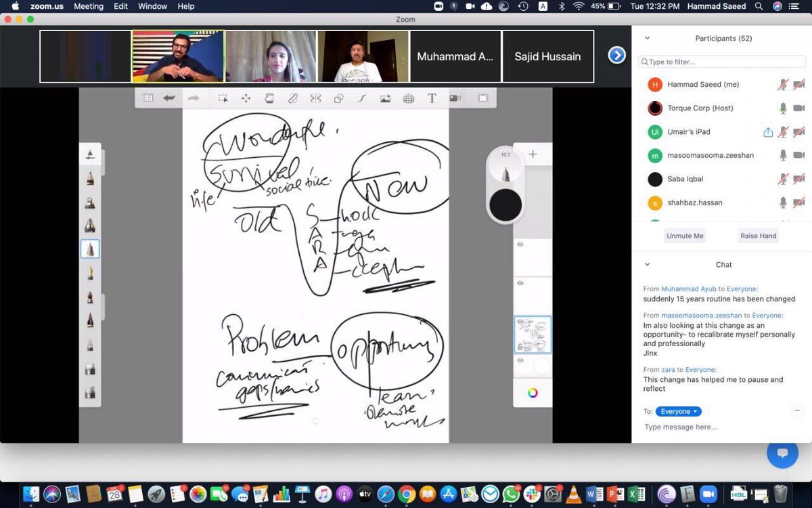Open the Window menu
The image size is (812, 508).
152,6
